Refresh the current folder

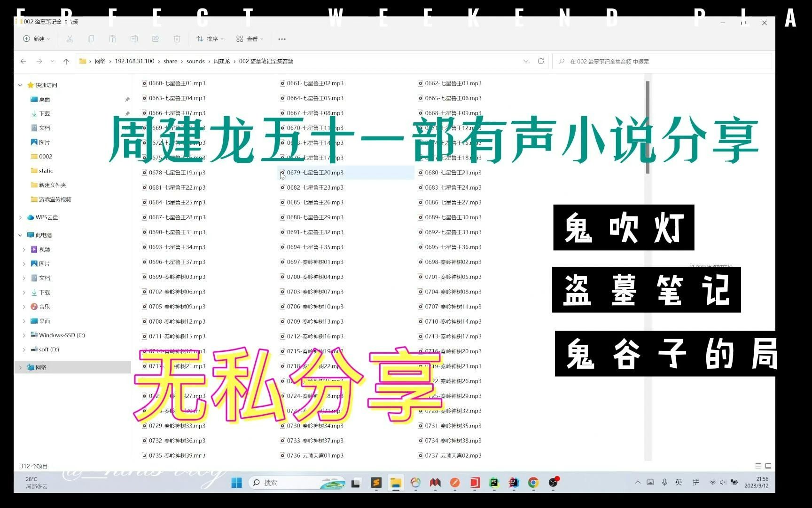click(x=541, y=61)
